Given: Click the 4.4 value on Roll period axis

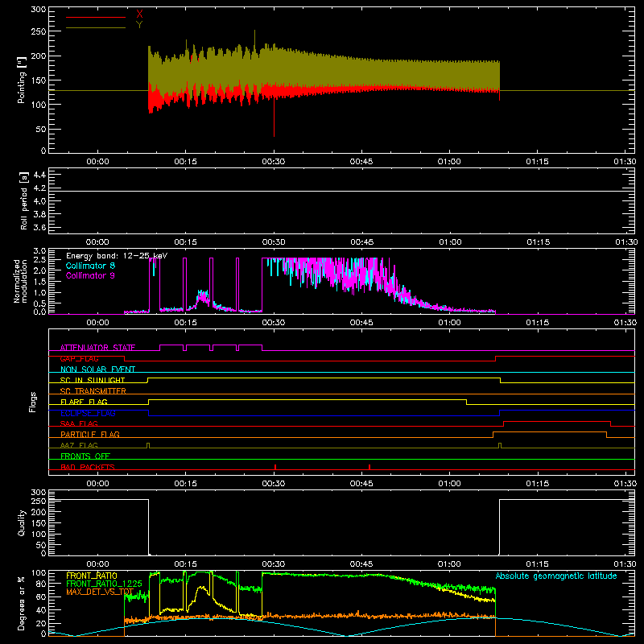Looking at the screenshot, I should point(40,175).
